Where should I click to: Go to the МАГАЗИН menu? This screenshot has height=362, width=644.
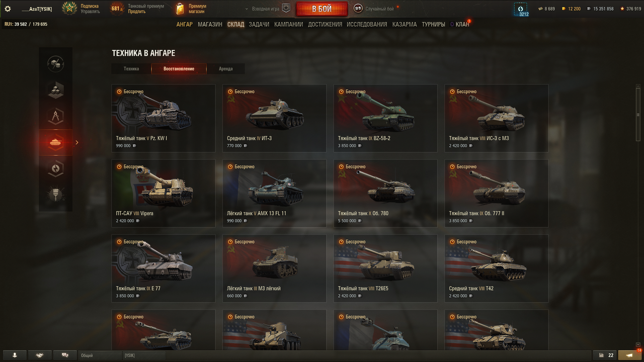click(210, 24)
